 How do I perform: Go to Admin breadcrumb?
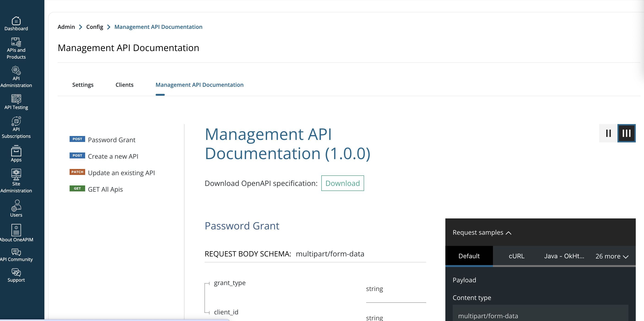pyautogui.click(x=66, y=27)
